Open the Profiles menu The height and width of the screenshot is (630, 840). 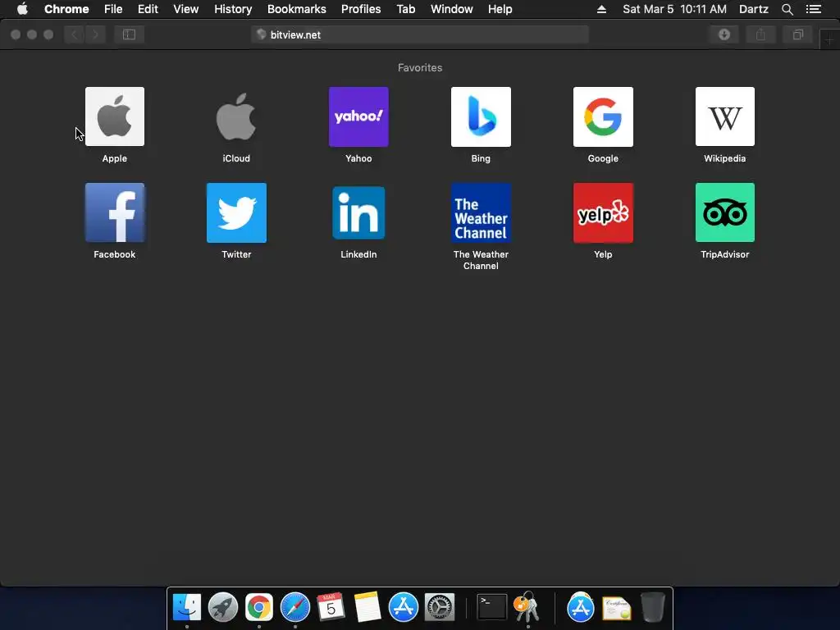[x=361, y=9]
